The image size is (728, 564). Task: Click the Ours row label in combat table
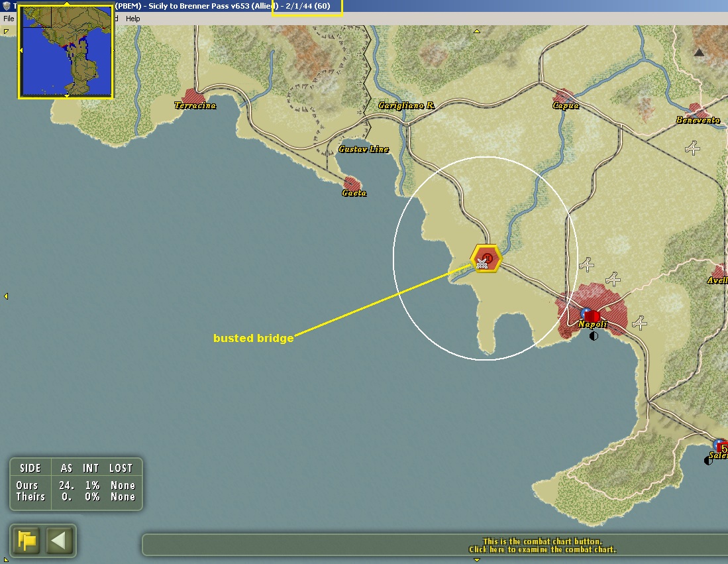point(27,486)
